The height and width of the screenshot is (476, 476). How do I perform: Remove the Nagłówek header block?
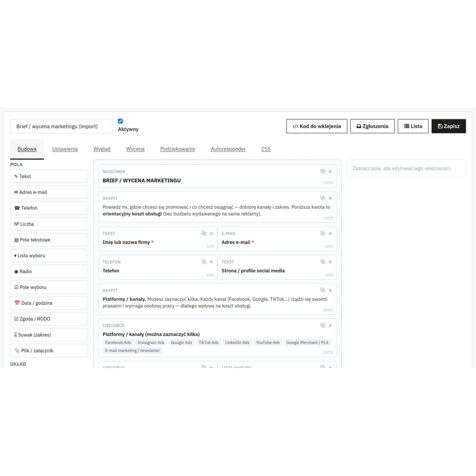(330, 171)
